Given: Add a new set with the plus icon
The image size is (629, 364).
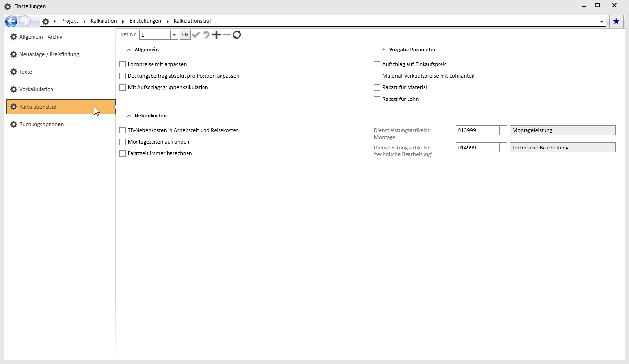Looking at the screenshot, I should pyautogui.click(x=217, y=34).
